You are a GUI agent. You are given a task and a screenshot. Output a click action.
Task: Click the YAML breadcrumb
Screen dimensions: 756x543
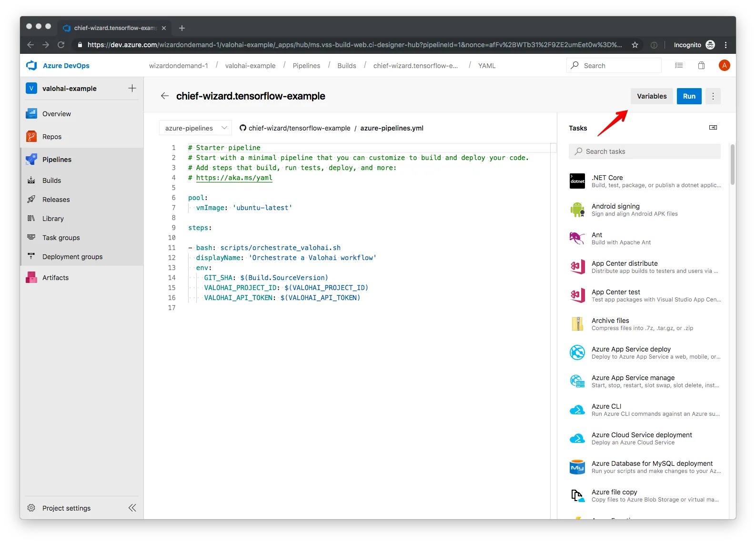click(487, 66)
